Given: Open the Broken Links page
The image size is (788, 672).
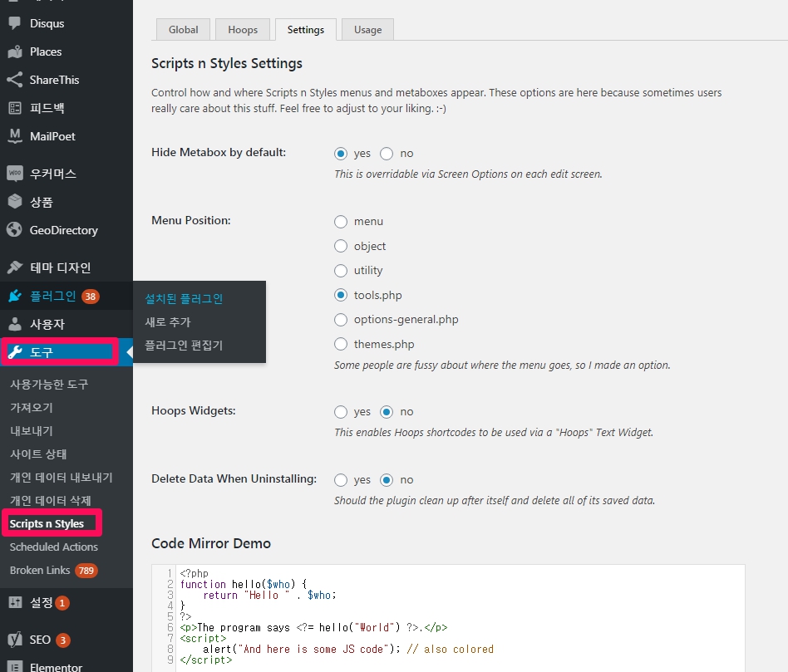Looking at the screenshot, I should 40,571.
